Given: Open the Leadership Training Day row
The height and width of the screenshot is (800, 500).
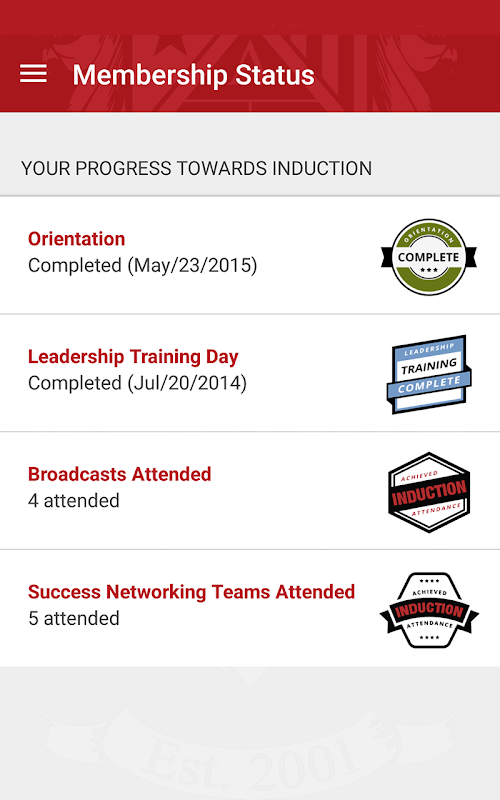Looking at the screenshot, I should [x=250, y=373].
